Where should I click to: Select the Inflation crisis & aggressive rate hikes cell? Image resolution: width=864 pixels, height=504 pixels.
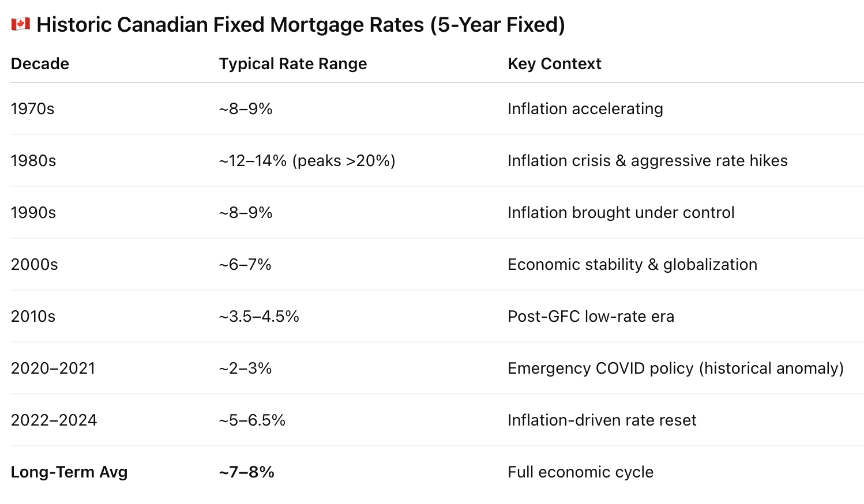pos(647,161)
